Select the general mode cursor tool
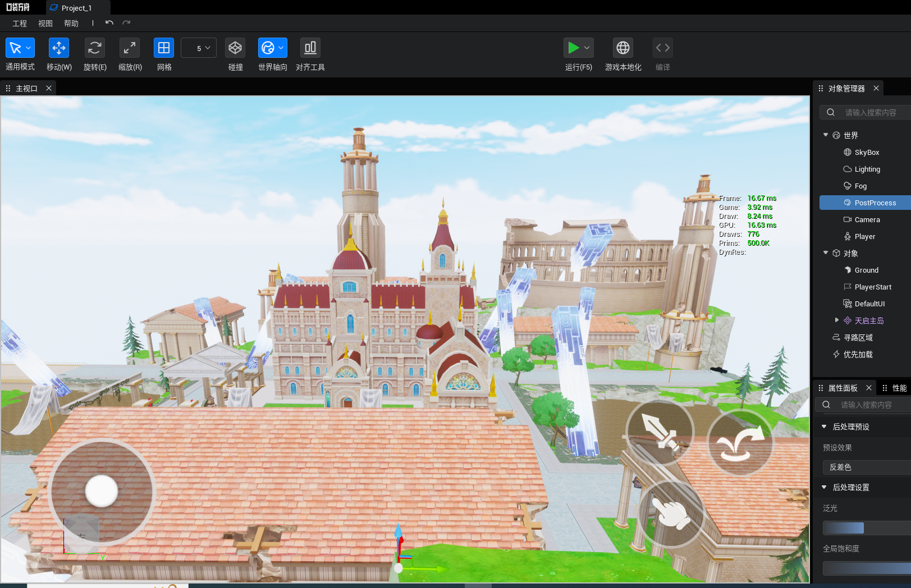This screenshot has height=588, width=911. pyautogui.click(x=15, y=48)
